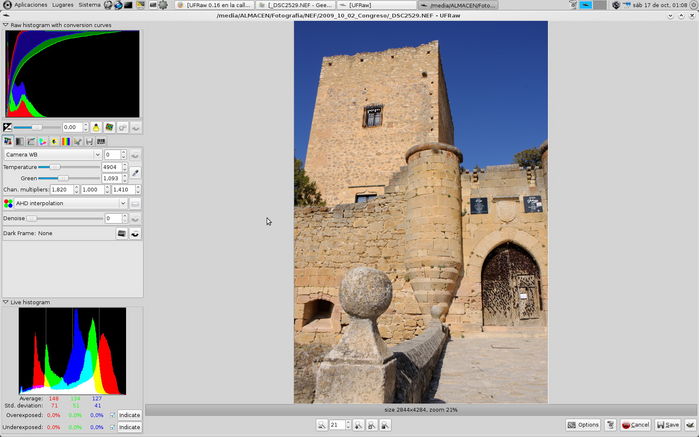Screen dimensions: 699x437
Task: Open the Aplicaciones menu
Action: [x=31, y=5]
